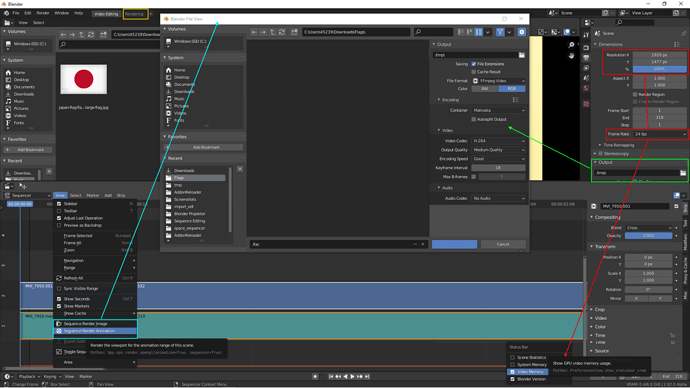Click the filter icon in the file view
690x388 pixels.
500,32
